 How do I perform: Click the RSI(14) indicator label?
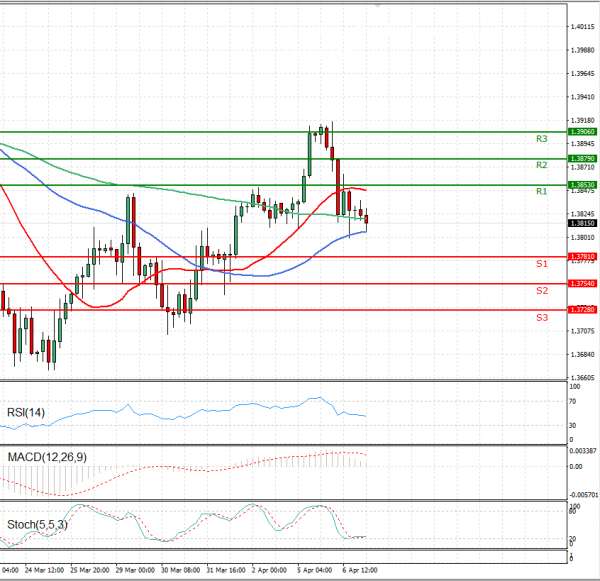click(x=26, y=412)
